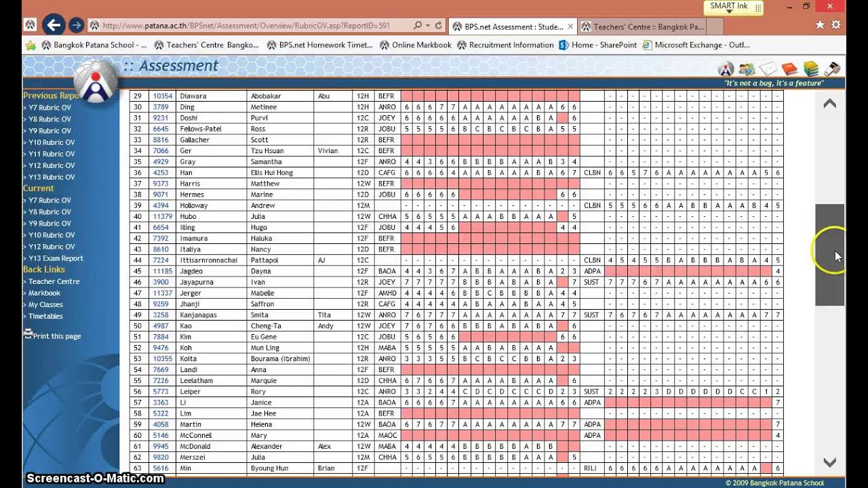Close the BPS.net Assessment tab
Screen dimensions: 868x488
pos(570,27)
